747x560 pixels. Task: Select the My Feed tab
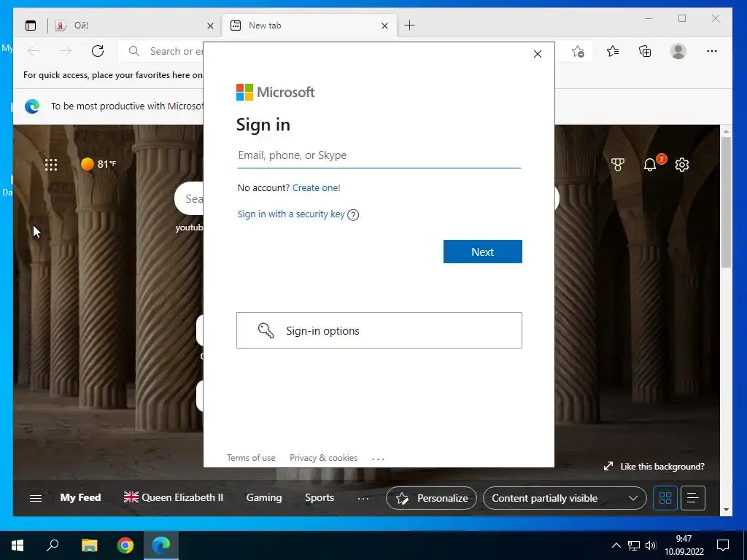click(80, 497)
